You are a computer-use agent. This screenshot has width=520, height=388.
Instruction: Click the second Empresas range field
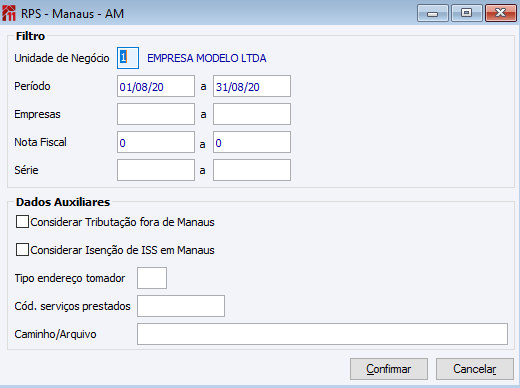point(252,114)
